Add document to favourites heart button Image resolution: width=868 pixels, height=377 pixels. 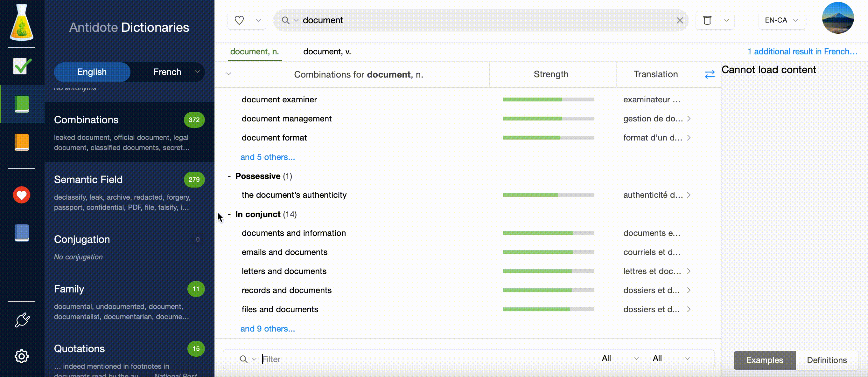pos(239,21)
